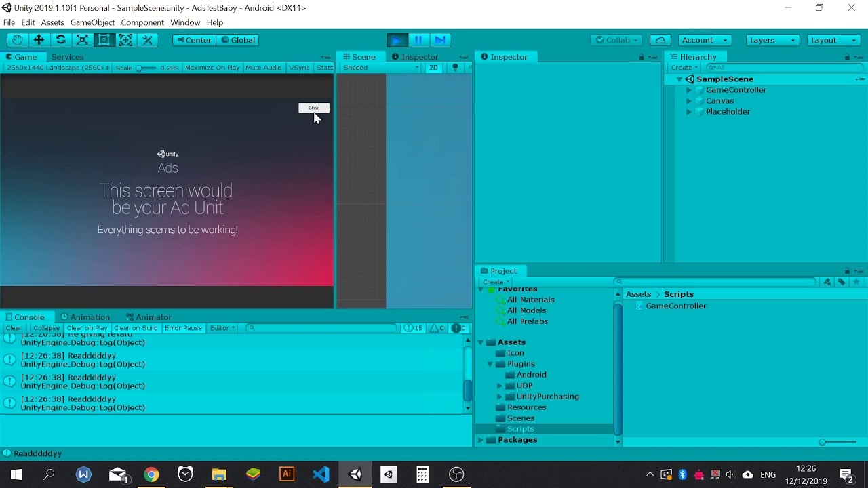This screenshot has width=868, height=488.
Task: Expand the Placeholder object in Hierarchy
Action: [689, 112]
